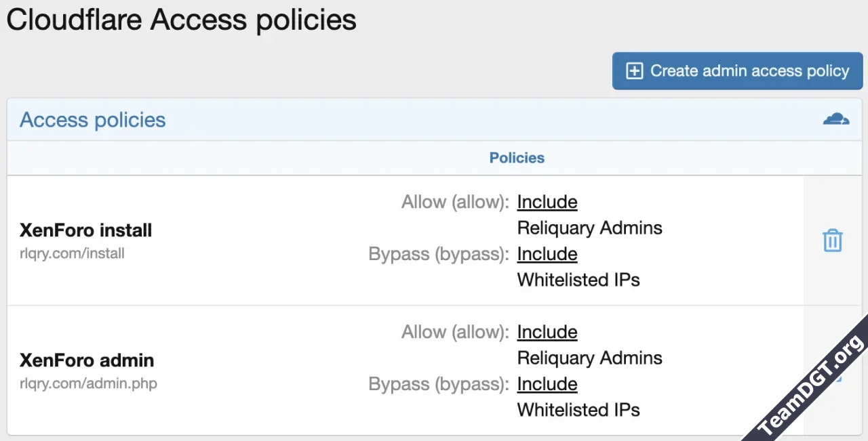
Task: Click the rlqry.com/admin.php URL text
Action: (88, 384)
